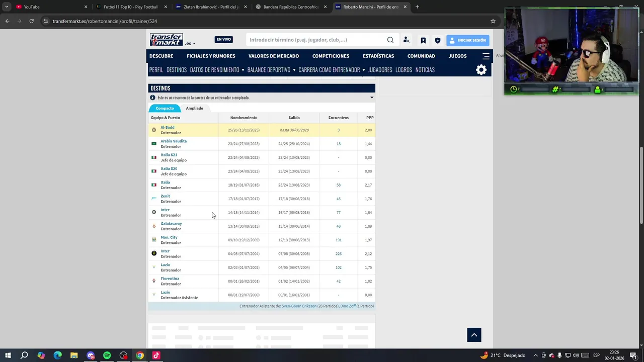Click the Man. City crest icon

click(154, 240)
